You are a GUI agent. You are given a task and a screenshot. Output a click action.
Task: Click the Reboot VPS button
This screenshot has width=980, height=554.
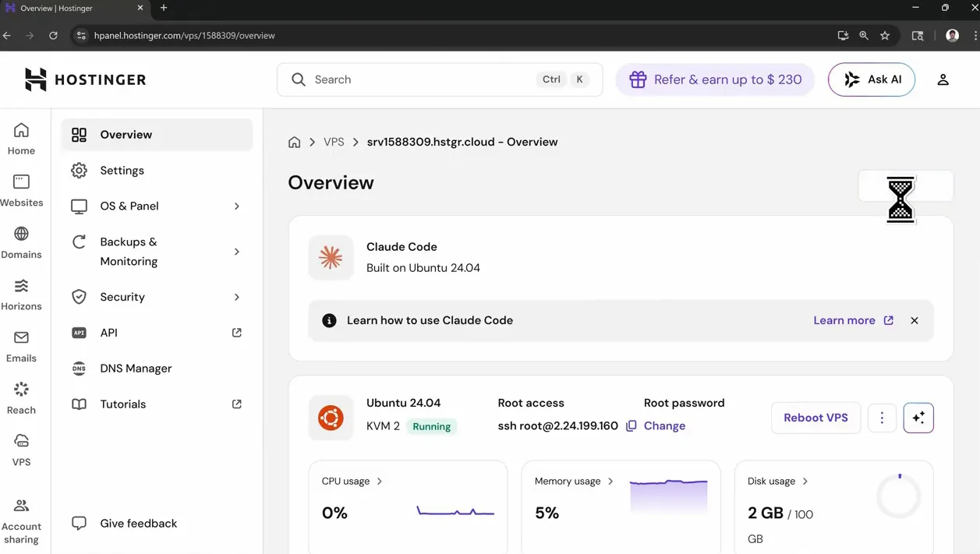(815, 418)
